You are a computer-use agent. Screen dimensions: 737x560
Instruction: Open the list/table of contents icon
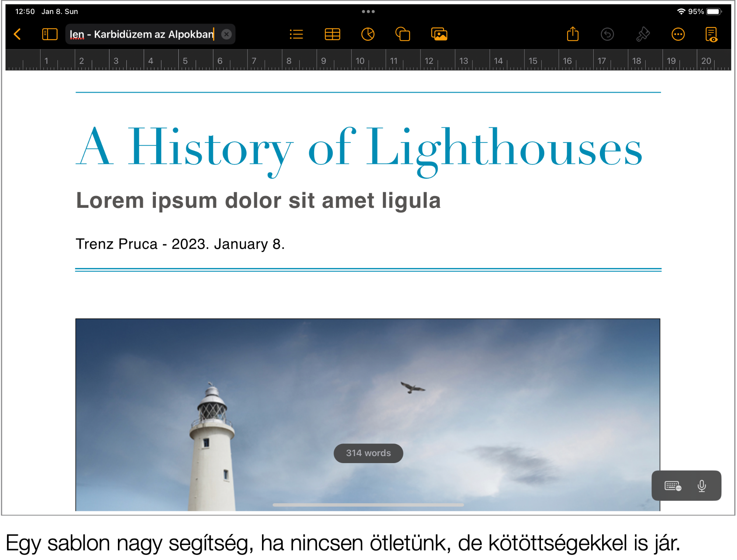click(x=296, y=34)
